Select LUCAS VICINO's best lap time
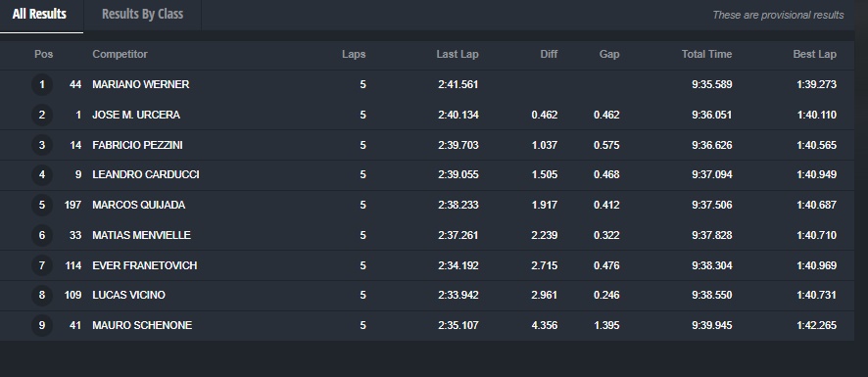The image size is (868, 377). 817,295
